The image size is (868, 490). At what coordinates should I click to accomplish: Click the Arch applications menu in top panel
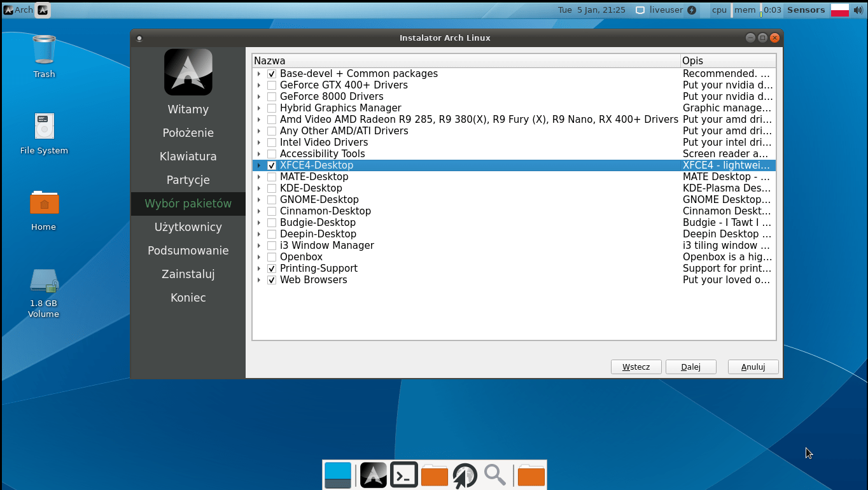tap(18, 10)
